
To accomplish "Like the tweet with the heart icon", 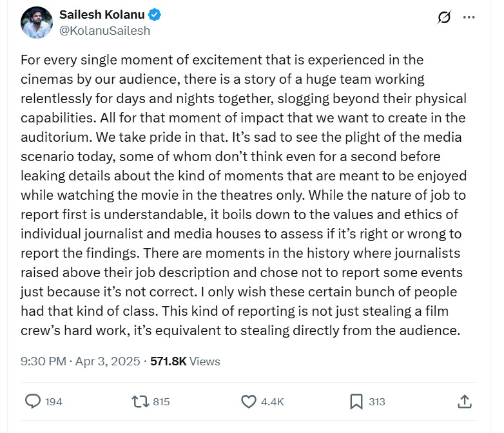I will pyautogui.click(x=249, y=401).
